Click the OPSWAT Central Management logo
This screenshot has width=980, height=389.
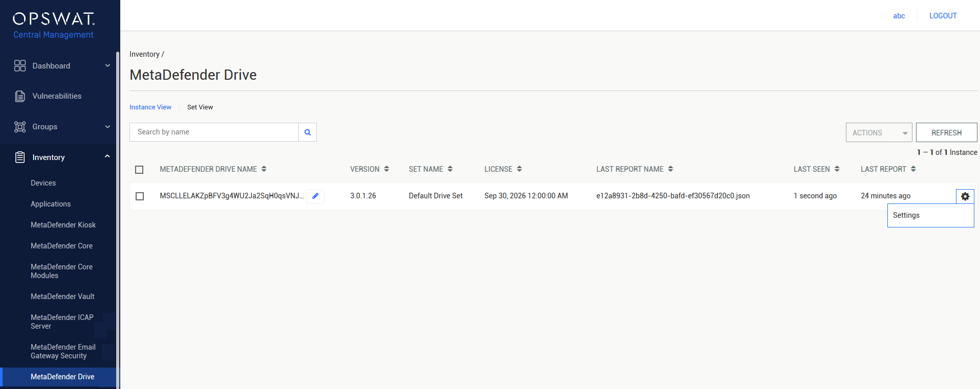pos(54,26)
